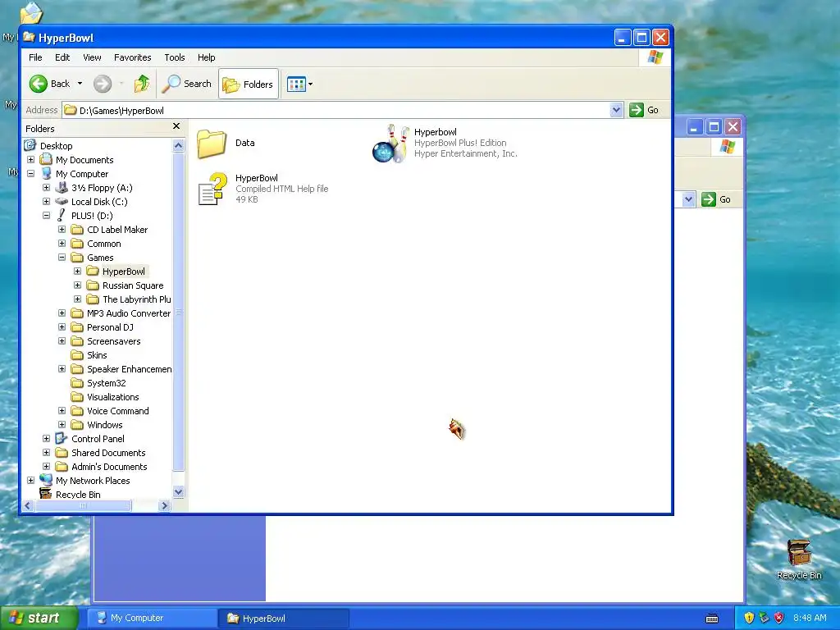840x630 pixels.
Task: Open the Help menu
Action: 206,57
